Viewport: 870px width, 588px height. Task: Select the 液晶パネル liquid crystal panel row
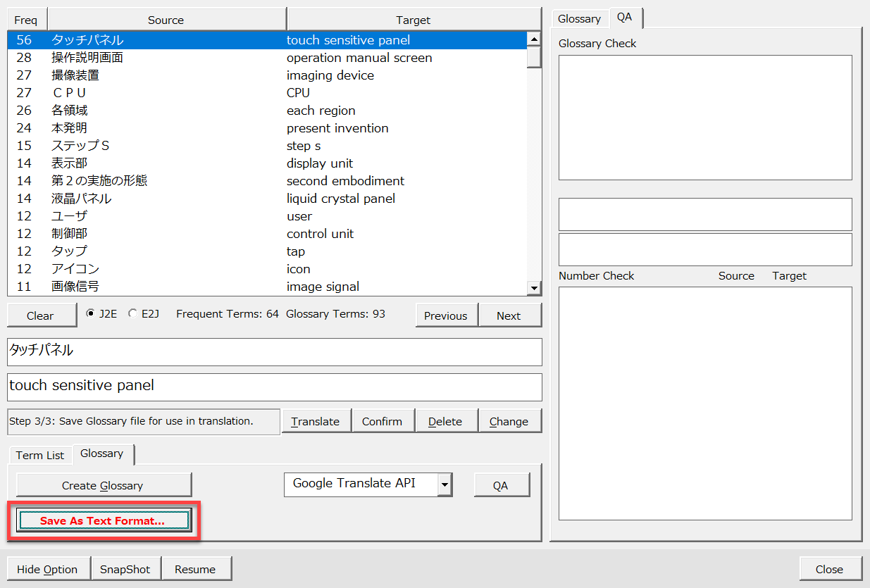pyautogui.click(x=268, y=199)
